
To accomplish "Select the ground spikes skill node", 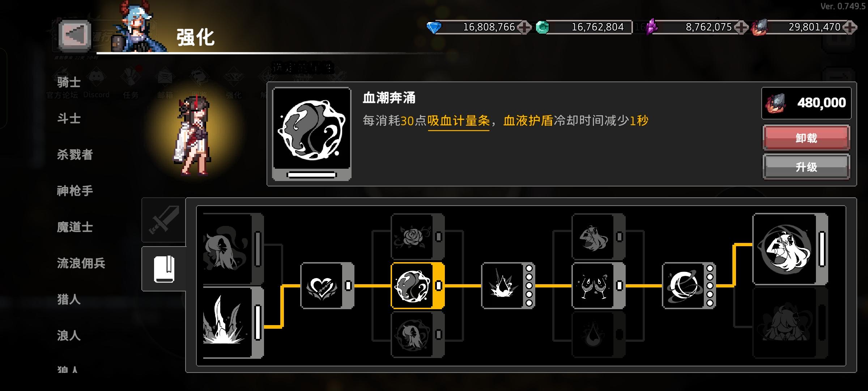I will pos(233,323).
